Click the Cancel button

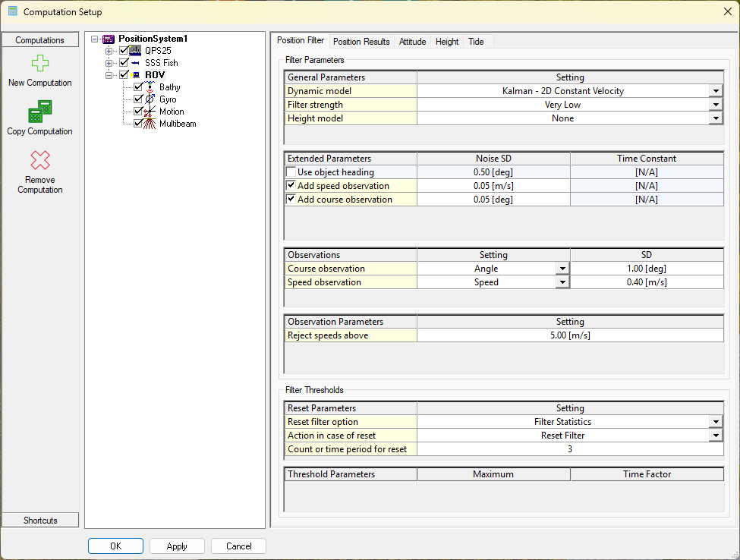click(238, 546)
